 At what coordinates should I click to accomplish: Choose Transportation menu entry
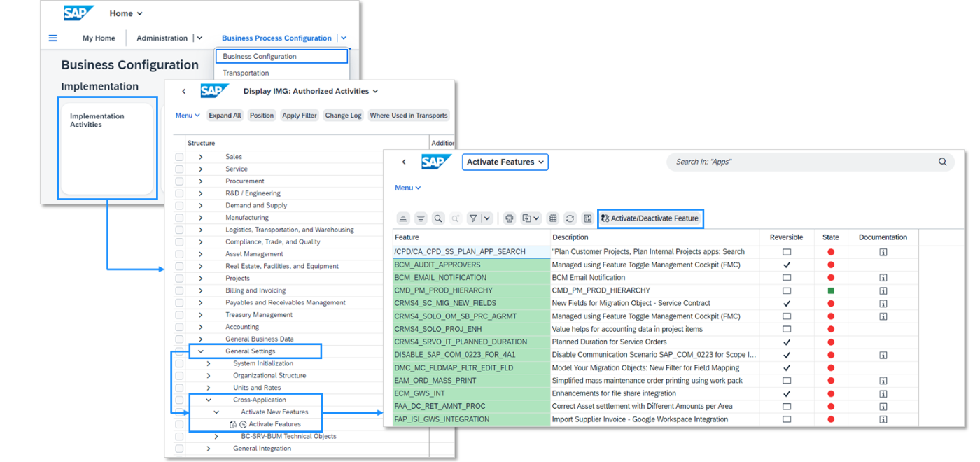(x=246, y=73)
